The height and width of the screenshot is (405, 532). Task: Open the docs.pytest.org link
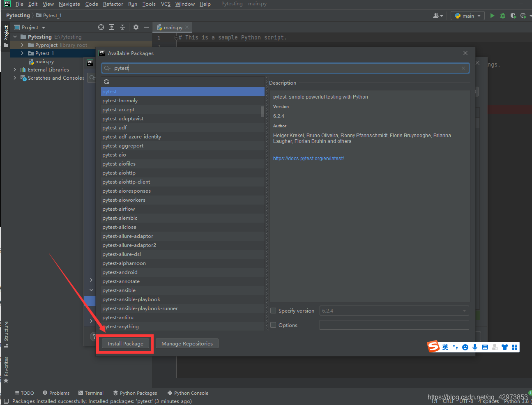[x=309, y=159]
